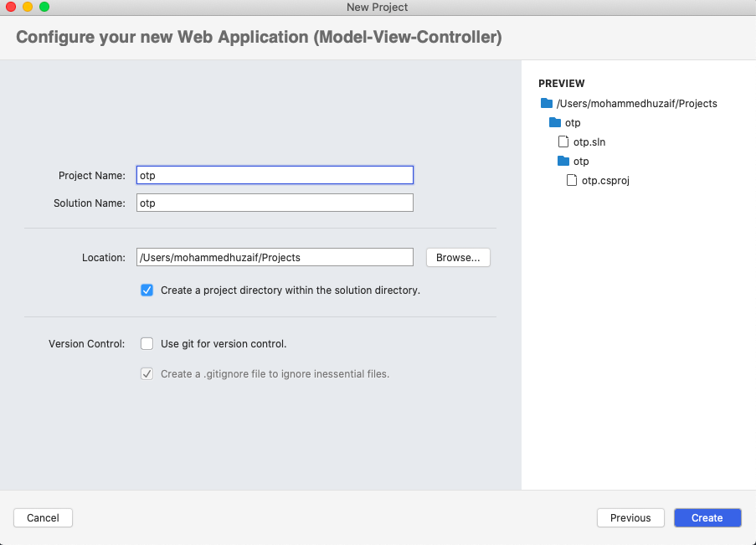Open the Browse dialog for project location
Viewport: 756px width, 545px height.
click(457, 257)
